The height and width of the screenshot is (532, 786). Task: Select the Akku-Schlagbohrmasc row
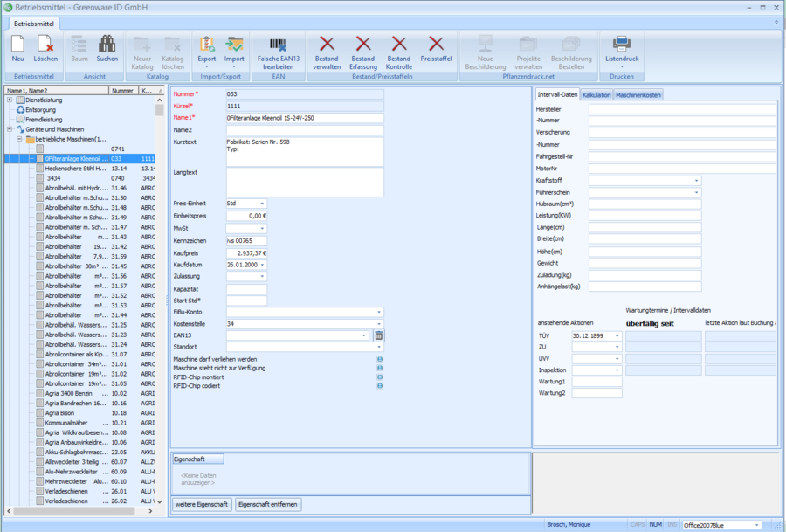pos(80,453)
